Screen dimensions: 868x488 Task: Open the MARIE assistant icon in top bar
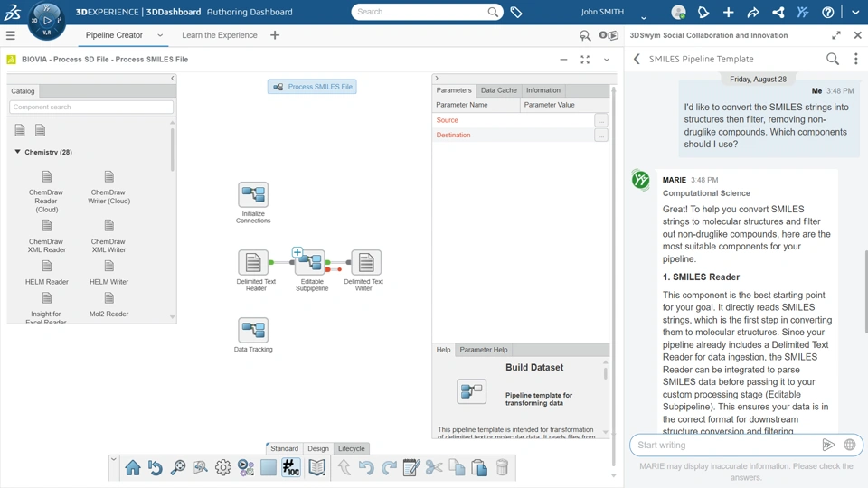click(803, 12)
